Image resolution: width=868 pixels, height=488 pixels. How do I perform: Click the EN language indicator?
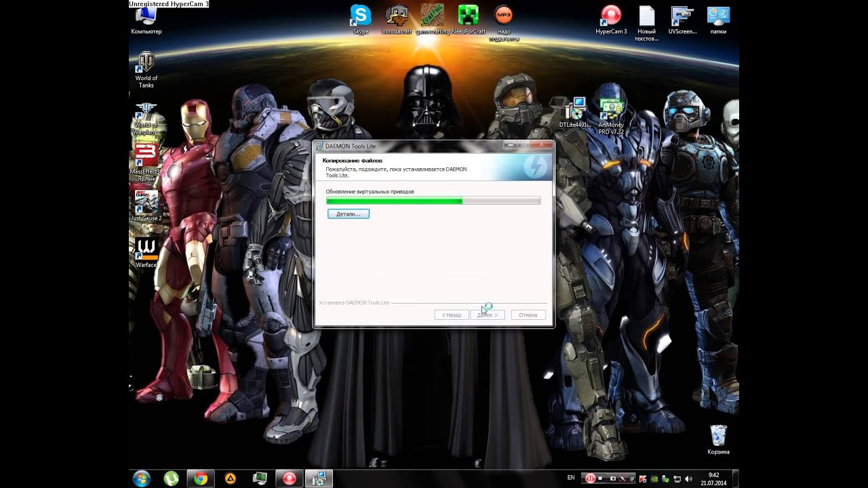(571, 478)
